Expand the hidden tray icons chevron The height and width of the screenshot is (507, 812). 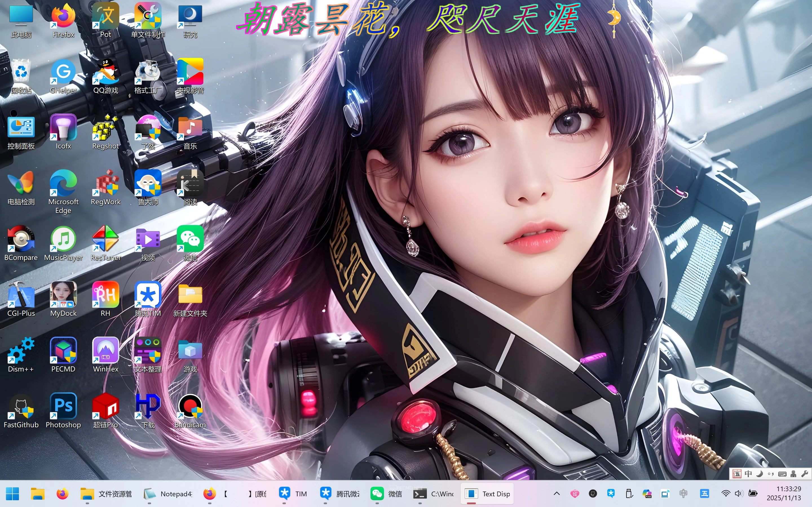click(x=557, y=493)
